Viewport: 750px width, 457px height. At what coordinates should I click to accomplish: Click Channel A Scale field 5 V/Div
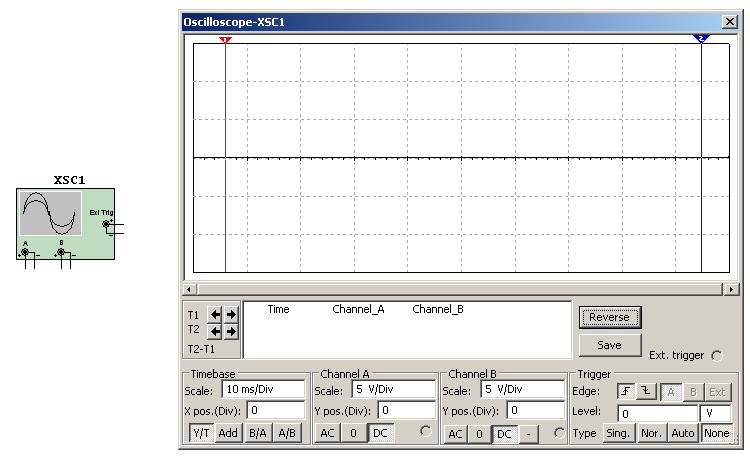[394, 390]
